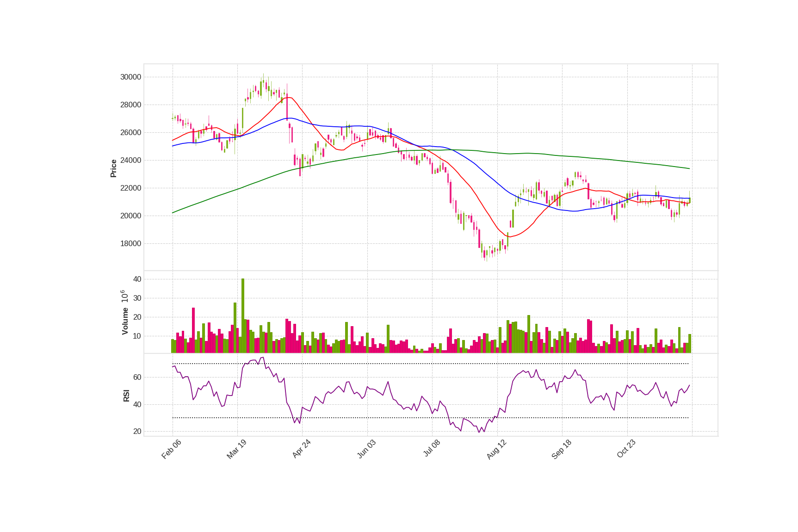Image resolution: width=798 pixels, height=532 pixels.
Task: Click the 30000 price axis label
Action: 130,77
